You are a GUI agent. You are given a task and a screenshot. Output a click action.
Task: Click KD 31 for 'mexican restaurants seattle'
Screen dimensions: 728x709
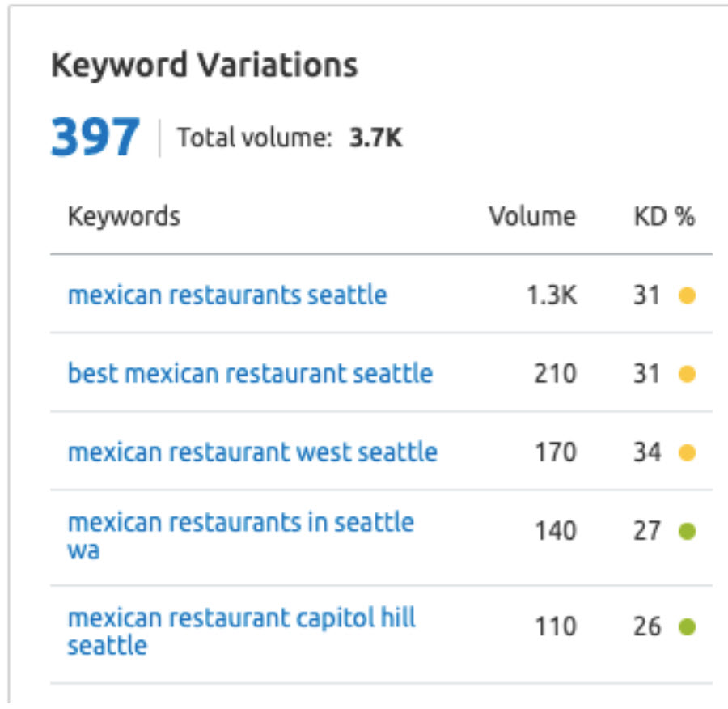pos(647,295)
